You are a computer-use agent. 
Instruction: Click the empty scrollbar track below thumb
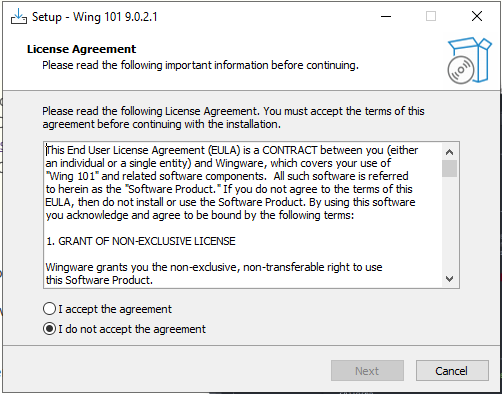pos(449,224)
